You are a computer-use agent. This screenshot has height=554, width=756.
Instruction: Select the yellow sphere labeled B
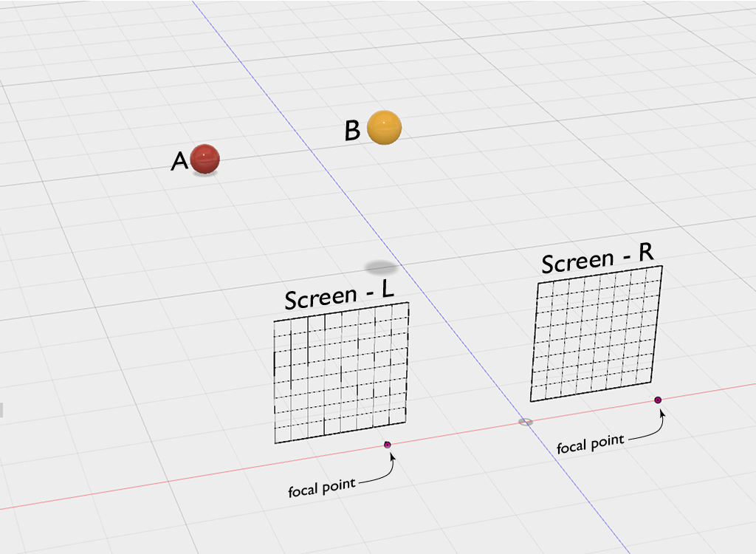tap(384, 127)
